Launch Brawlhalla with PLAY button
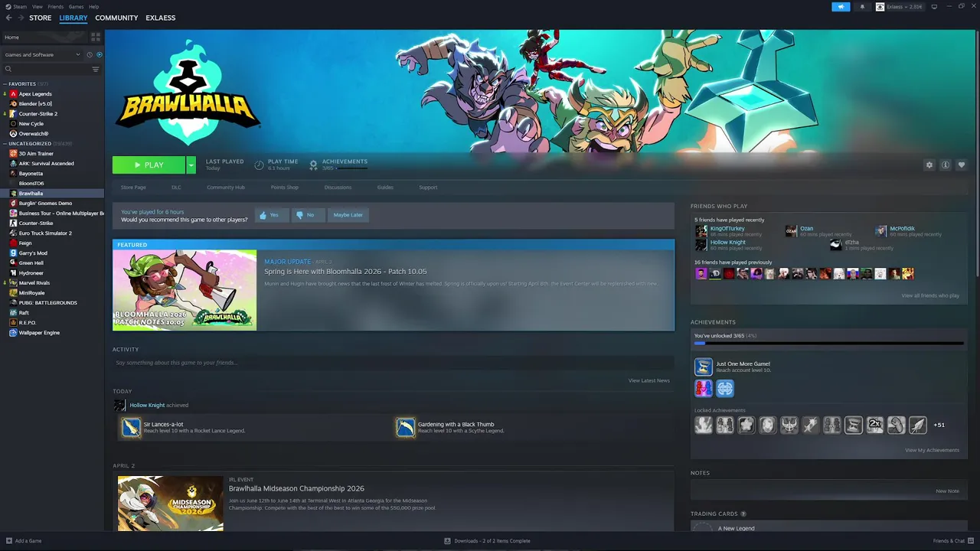980x551 pixels. 149,165
